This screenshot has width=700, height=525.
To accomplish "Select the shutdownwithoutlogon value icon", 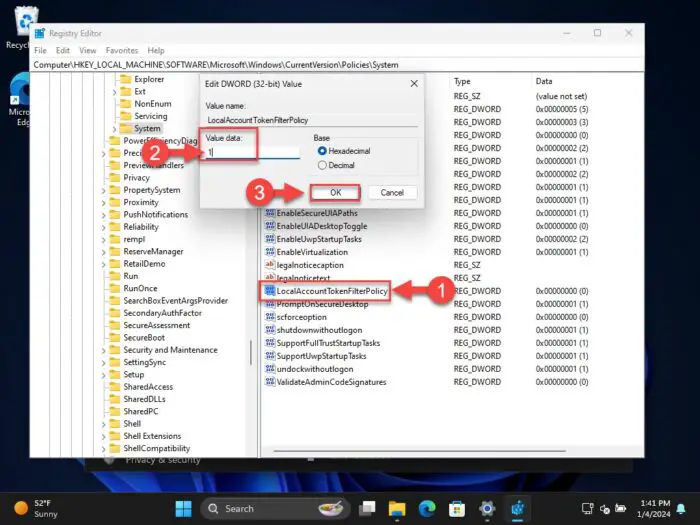I will point(270,330).
